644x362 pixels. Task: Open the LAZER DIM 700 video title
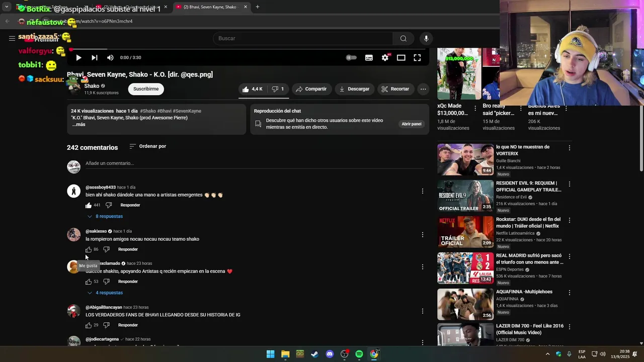click(x=529, y=329)
